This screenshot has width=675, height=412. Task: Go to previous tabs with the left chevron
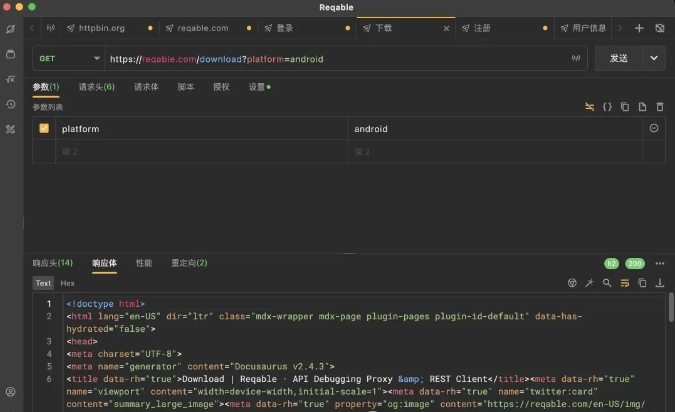point(32,28)
